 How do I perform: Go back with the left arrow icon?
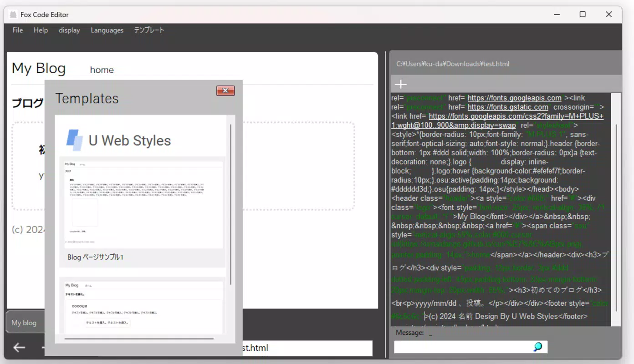coord(19,348)
